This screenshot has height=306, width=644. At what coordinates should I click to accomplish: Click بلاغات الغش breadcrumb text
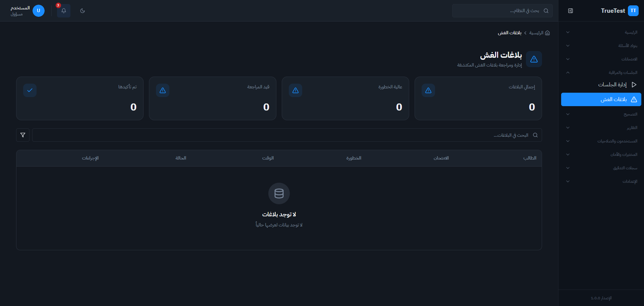pyautogui.click(x=509, y=33)
